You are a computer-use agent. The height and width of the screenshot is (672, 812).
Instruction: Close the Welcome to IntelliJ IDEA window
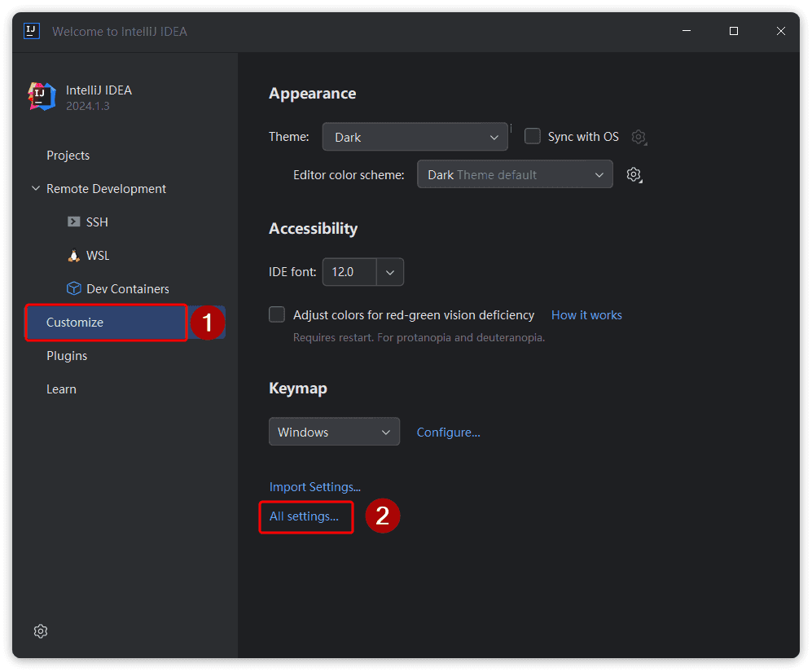click(x=781, y=31)
